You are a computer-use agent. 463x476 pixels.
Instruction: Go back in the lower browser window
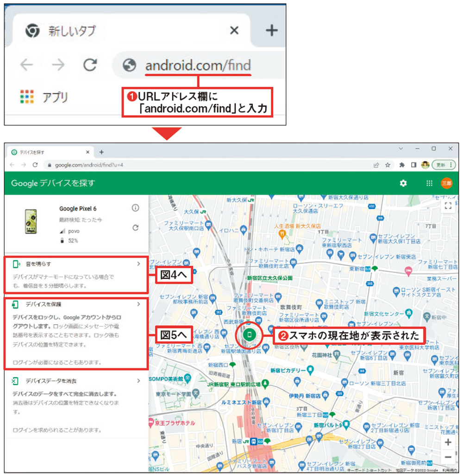[x=12, y=165]
